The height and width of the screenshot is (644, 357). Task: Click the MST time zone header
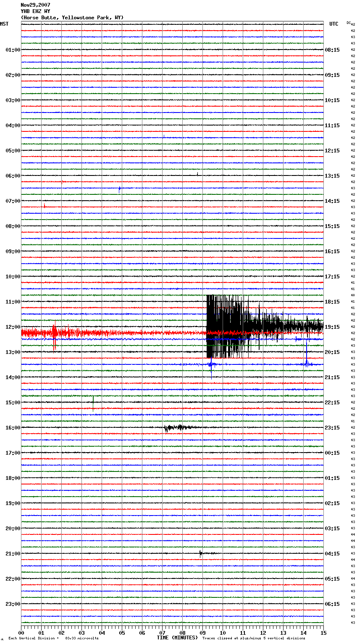4,24
